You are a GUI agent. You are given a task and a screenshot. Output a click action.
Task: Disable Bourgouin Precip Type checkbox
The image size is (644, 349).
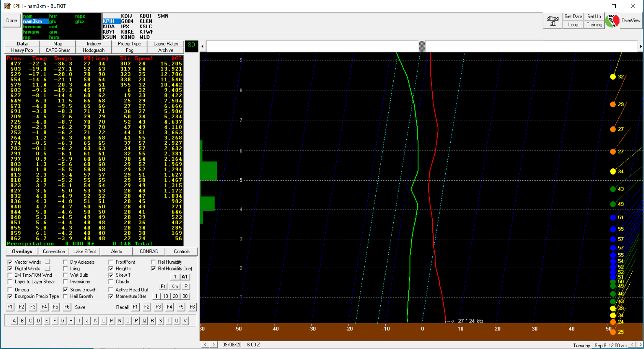(10, 296)
